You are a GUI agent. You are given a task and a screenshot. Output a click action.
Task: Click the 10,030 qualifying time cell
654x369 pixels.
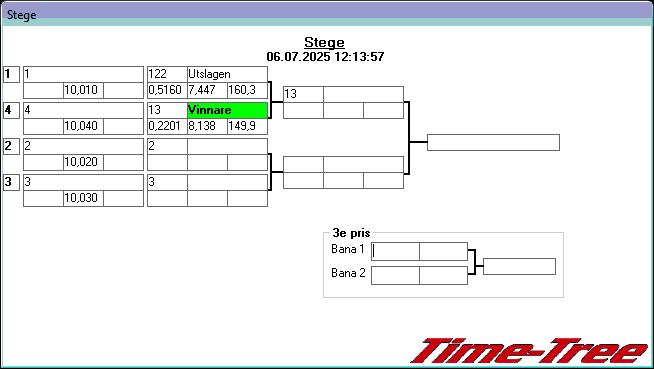pos(83,198)
